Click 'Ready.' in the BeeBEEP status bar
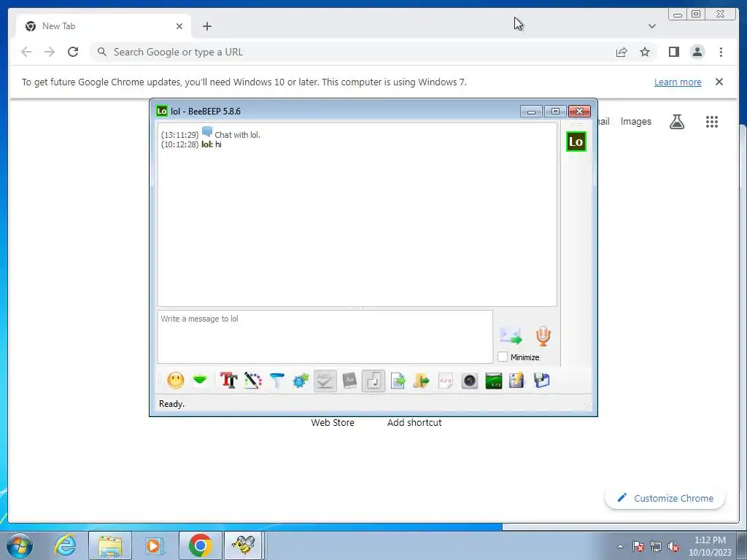The width and height of the screenshot is (747, 560). [x=171, y=404]
